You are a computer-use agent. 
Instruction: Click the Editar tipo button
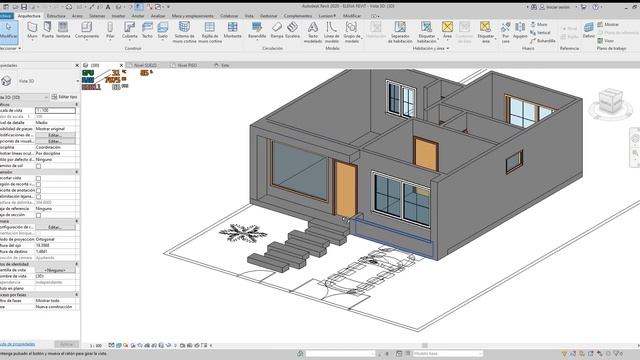pyautogui.click(x=64, y=97)
